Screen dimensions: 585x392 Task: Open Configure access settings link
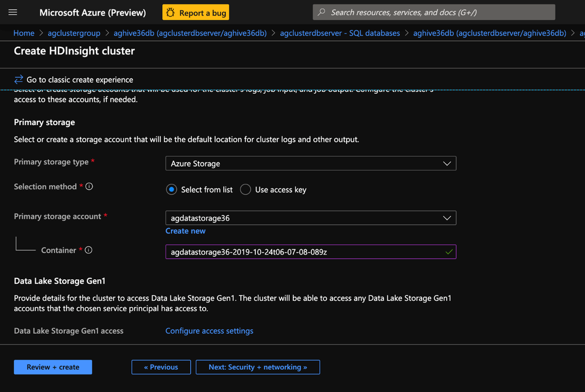(x=209, y=331)
